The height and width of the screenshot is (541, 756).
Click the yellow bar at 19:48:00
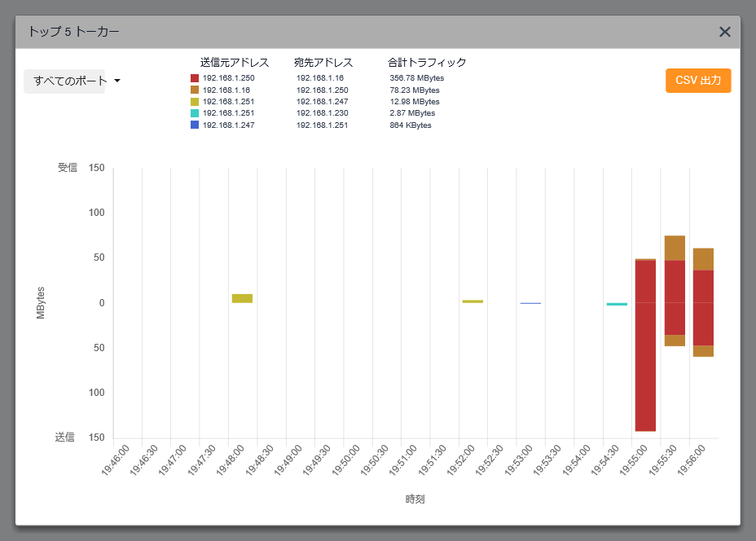pos(242,298)
